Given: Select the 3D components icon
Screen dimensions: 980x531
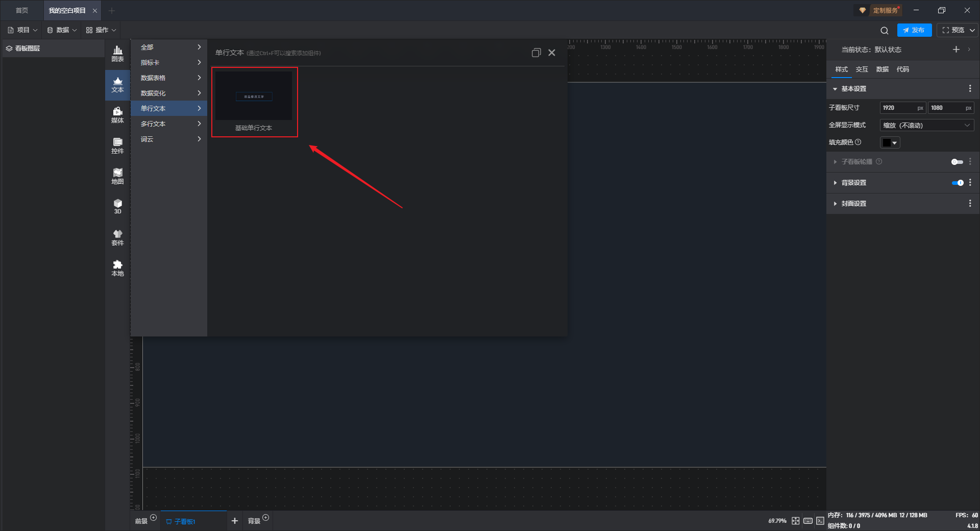Looking at the screenshot, I should 117,206.
